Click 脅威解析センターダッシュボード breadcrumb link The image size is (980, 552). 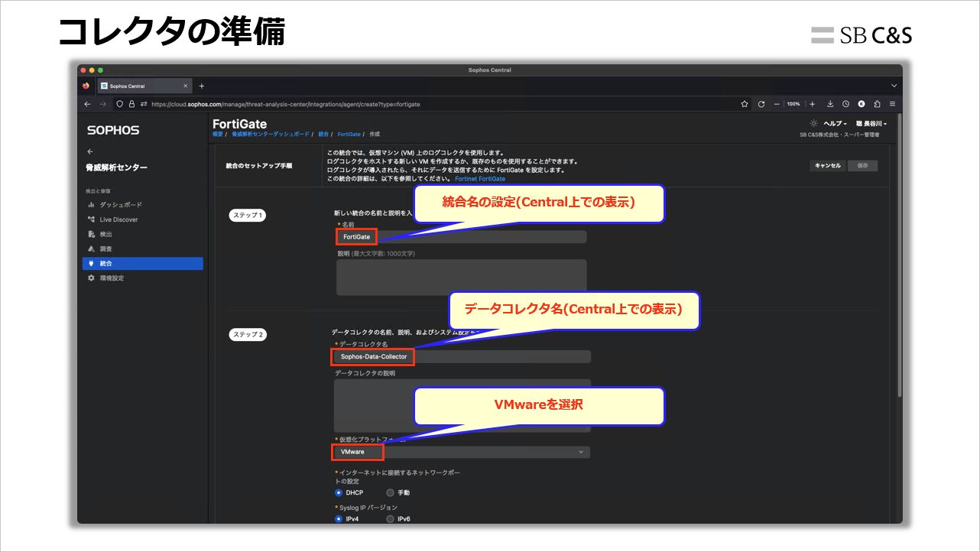coord(271,134)
